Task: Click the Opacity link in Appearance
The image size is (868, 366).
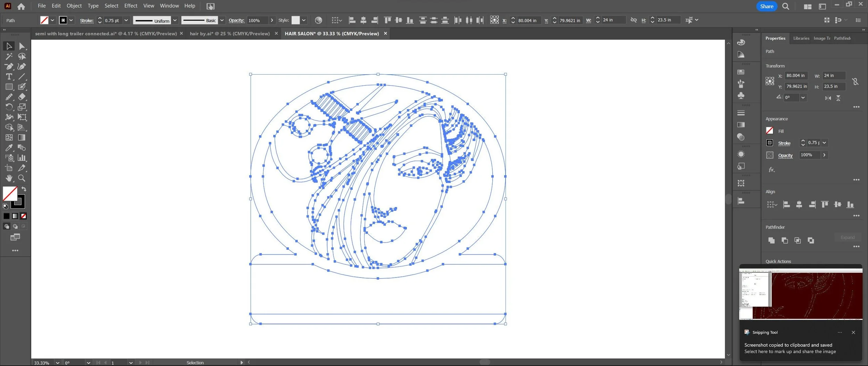Action: (785, 155)
